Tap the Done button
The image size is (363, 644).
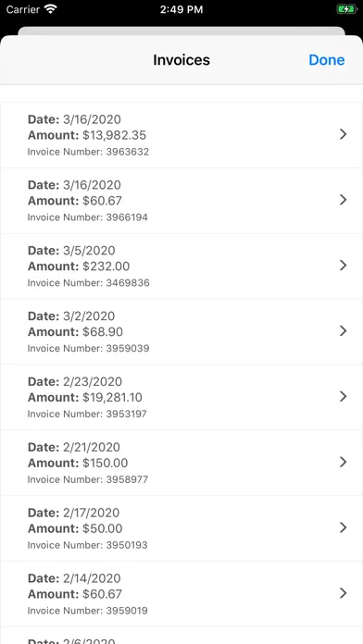point(326,60)
